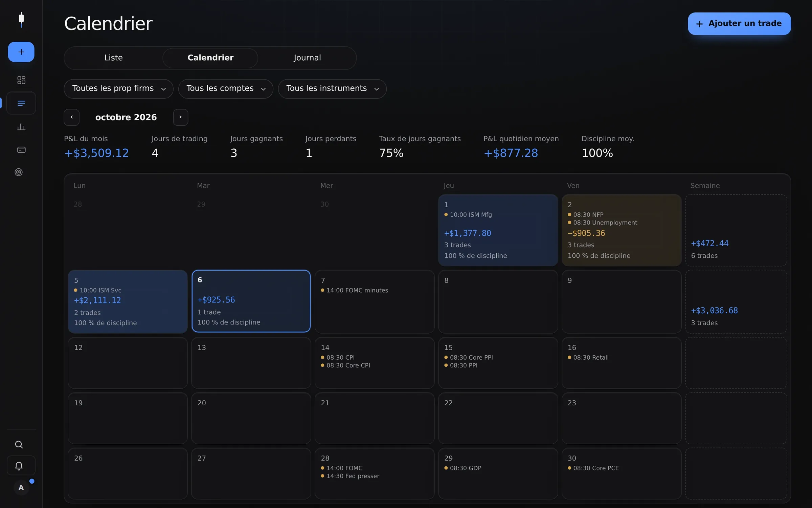
Task: Open the dashboard grid icon in sidebar
Action: (21, 80)
